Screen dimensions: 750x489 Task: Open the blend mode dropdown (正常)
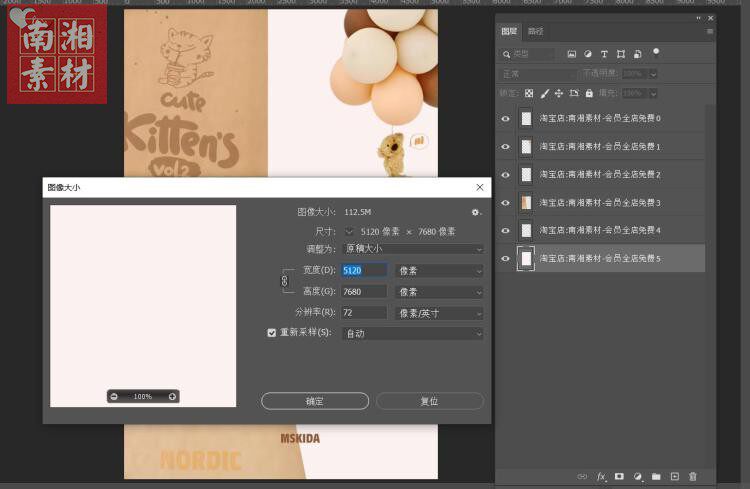538,74
